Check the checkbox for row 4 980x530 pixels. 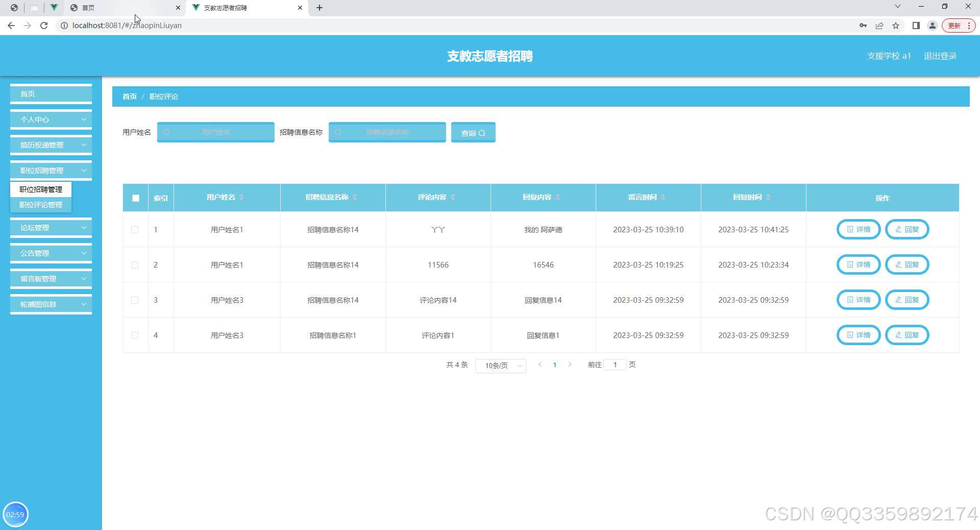pos(135,335)
